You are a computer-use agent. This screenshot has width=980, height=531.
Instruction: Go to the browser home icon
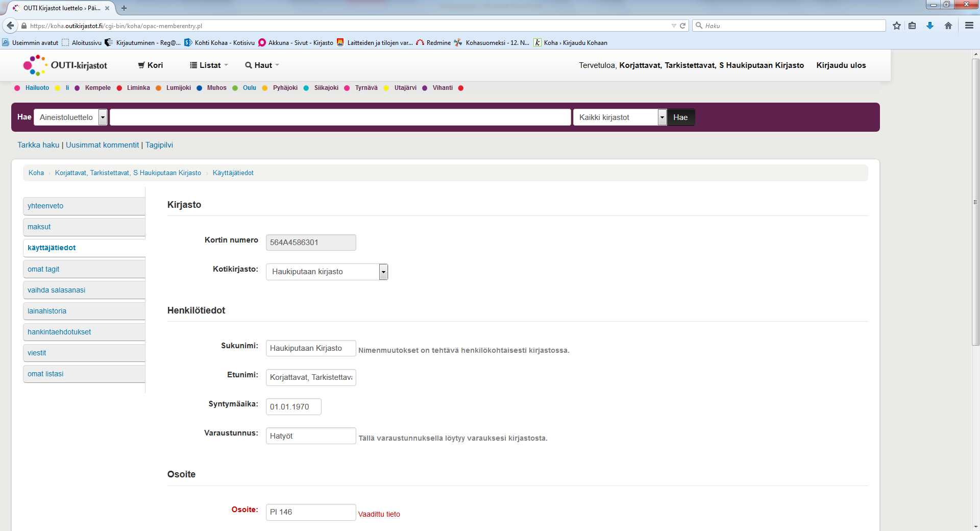coord(948,26)
